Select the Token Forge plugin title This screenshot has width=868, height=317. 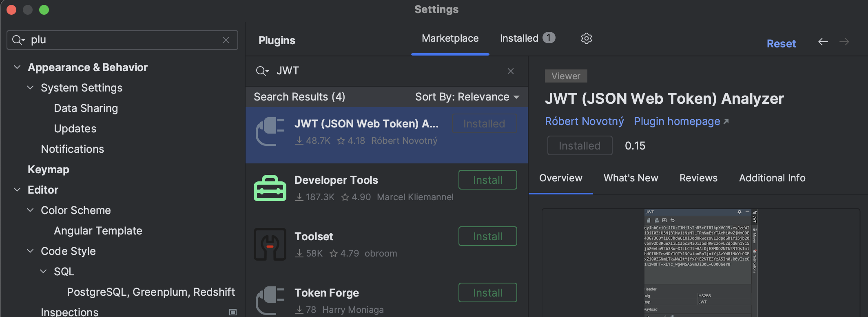tap(327, 292)
